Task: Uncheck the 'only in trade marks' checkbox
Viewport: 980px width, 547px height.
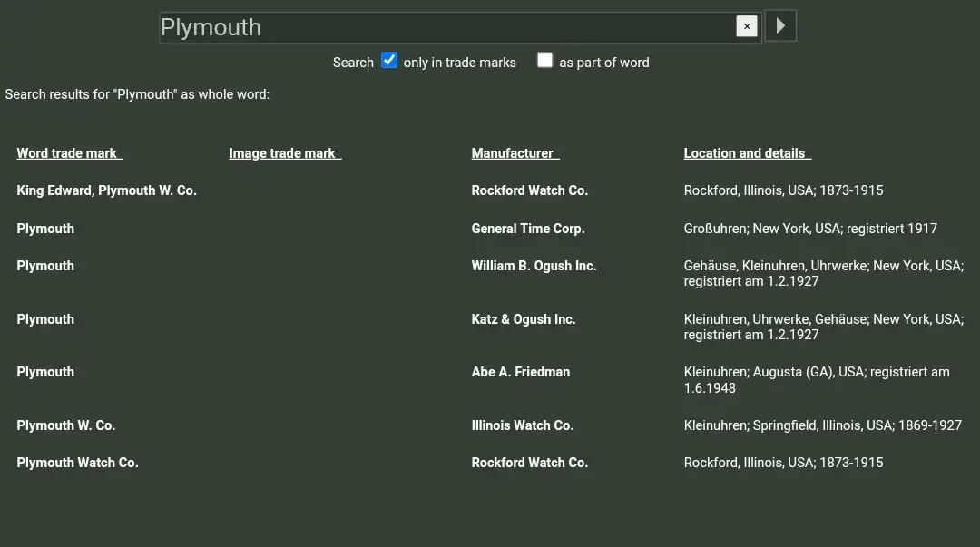Action: 389,61
